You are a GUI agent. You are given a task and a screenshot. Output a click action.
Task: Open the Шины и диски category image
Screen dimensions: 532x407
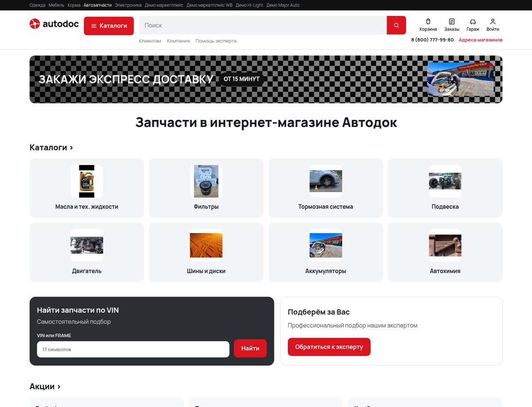click(x=206, y=245)
